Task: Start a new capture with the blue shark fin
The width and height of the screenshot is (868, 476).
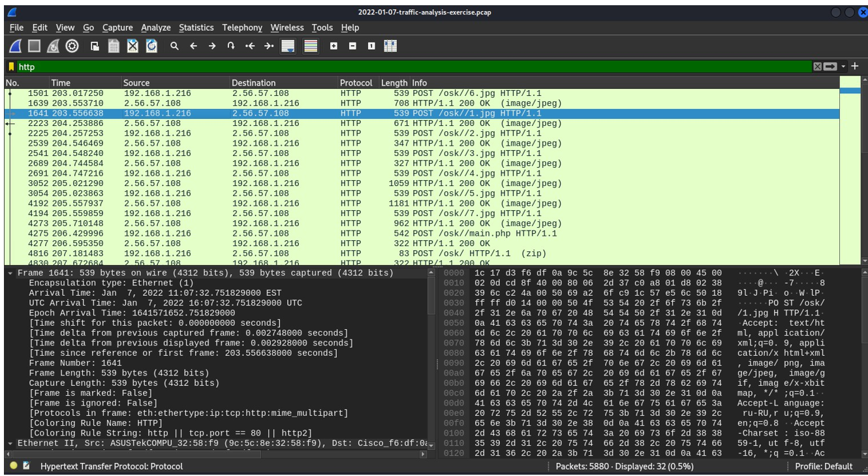Action: (x=14, y=45)
